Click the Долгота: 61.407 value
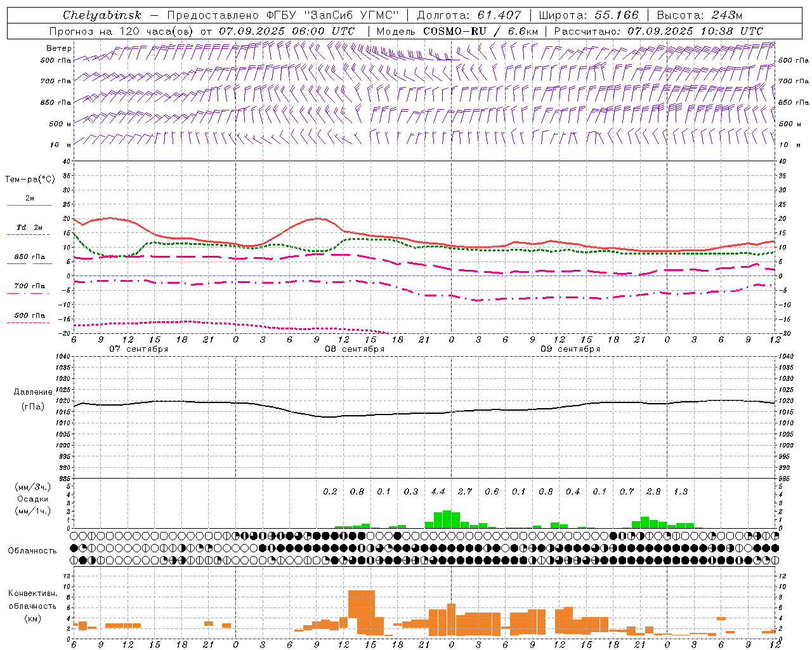 point(469,15)
